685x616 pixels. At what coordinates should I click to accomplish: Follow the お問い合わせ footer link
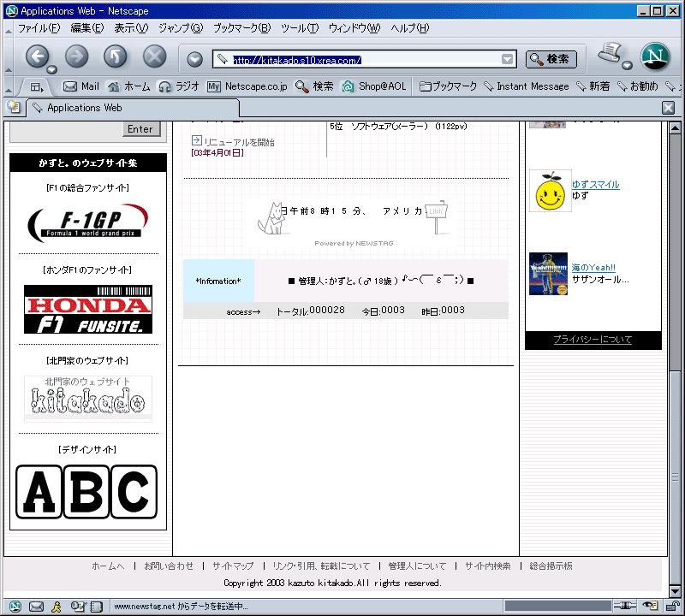point(169,566)
